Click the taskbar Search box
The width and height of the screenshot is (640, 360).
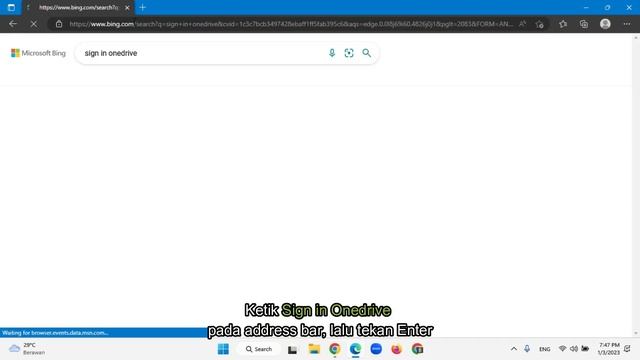click(259, 349)
